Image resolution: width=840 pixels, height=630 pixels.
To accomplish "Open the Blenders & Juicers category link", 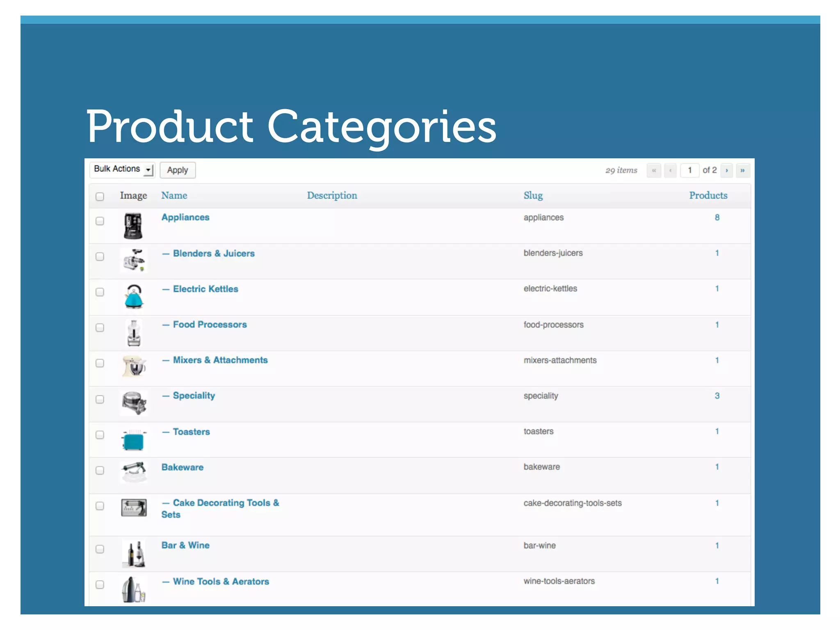I will (x=214, y=253).
